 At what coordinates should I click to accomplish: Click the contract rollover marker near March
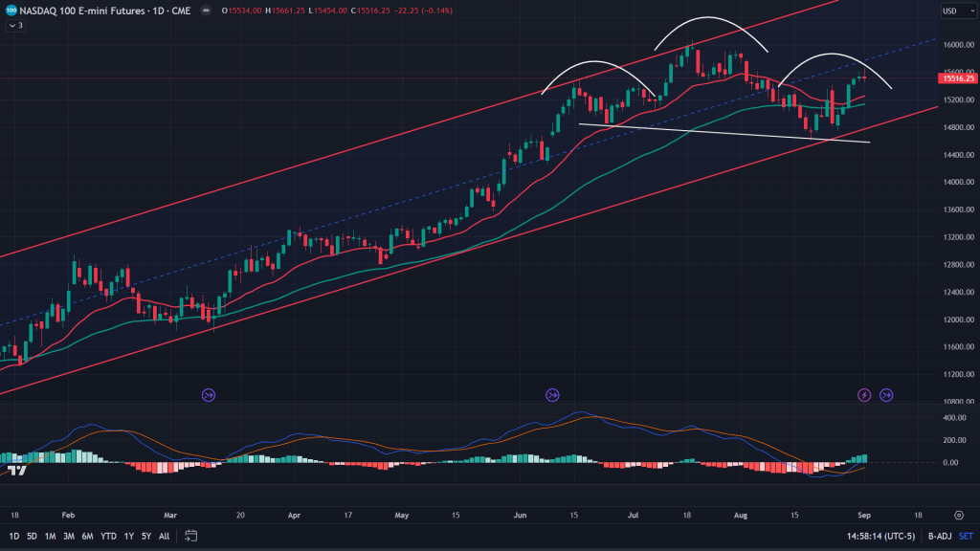pyautogui.click(x=209, y=394)
